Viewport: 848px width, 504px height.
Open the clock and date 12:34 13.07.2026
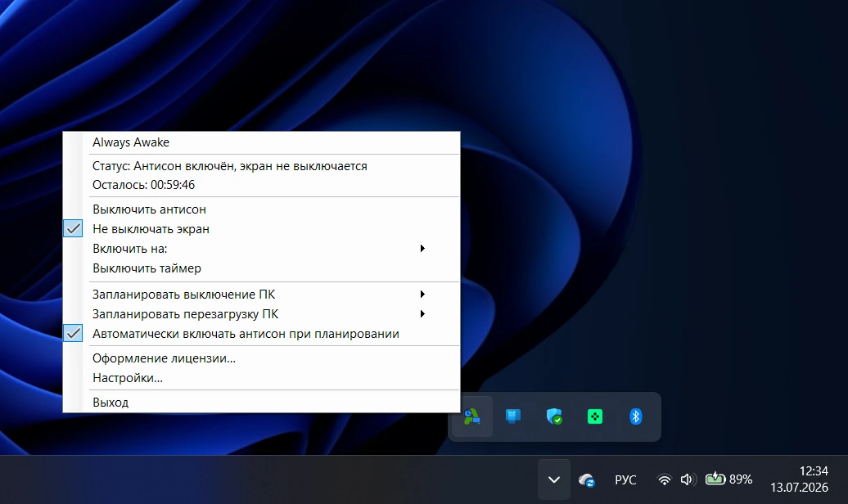tap(800, 479)
